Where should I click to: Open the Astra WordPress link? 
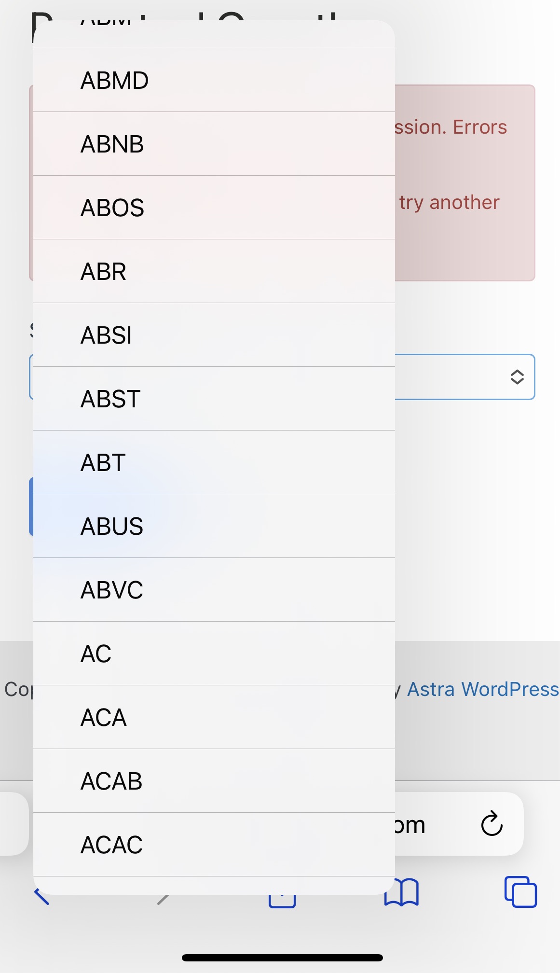482,689
